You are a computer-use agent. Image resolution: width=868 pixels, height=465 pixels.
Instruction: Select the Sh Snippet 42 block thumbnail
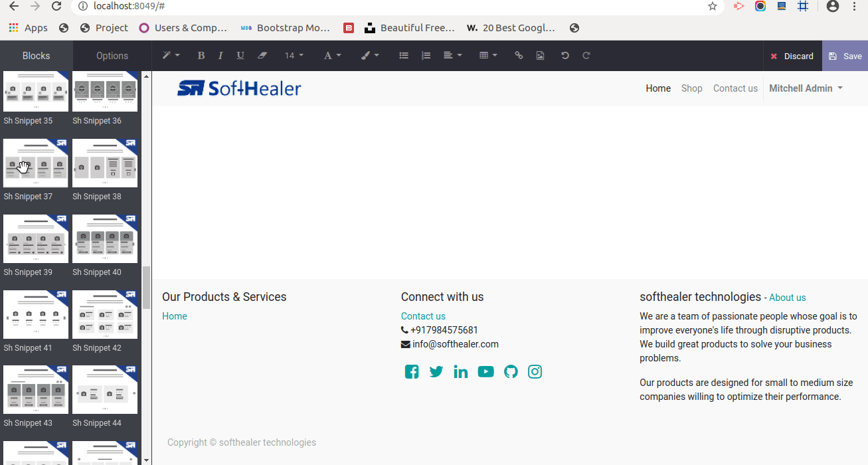(x=105, y=314)
